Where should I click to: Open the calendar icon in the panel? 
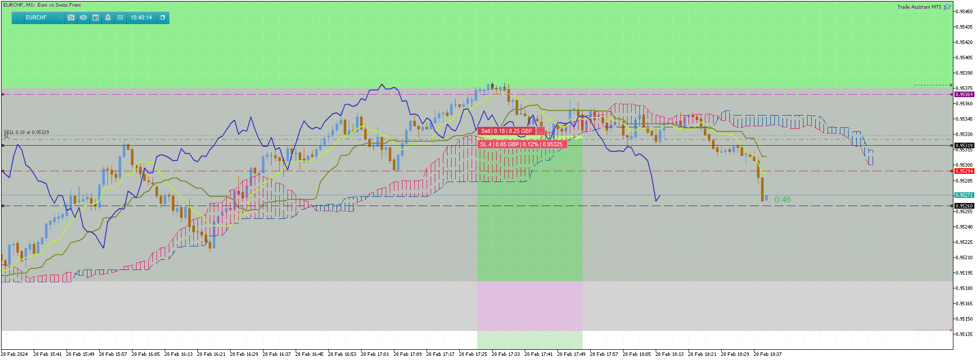point(96,17)
